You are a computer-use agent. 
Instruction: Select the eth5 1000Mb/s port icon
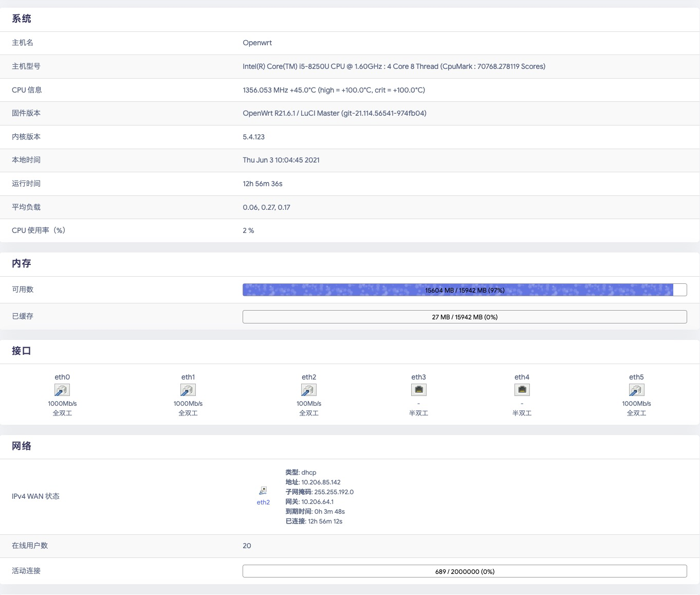point(636,390)
